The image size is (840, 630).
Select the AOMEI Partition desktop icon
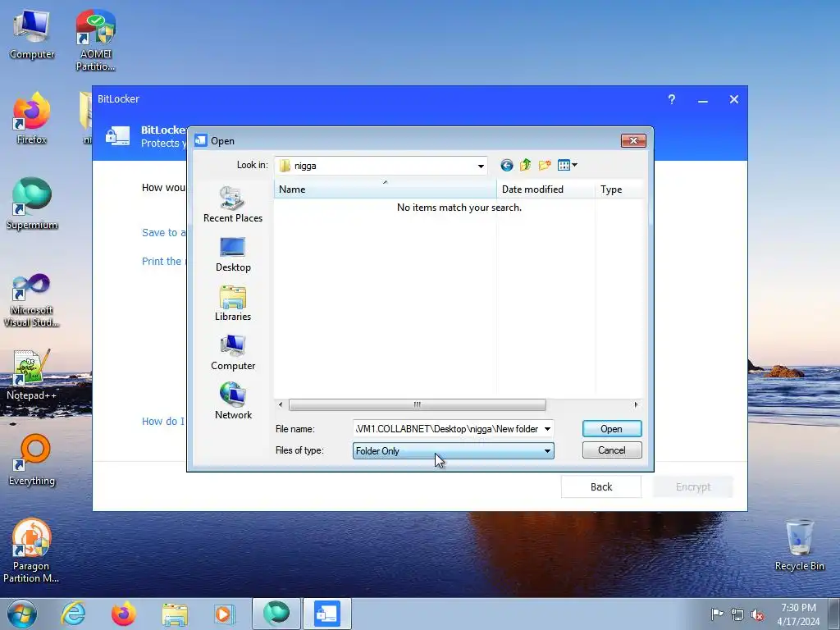[95, 40]
